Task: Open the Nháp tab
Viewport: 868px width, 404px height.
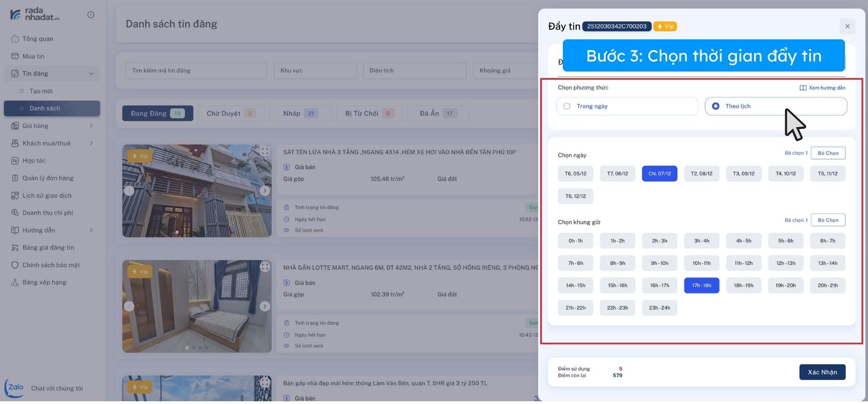Action: pos(300,114)
